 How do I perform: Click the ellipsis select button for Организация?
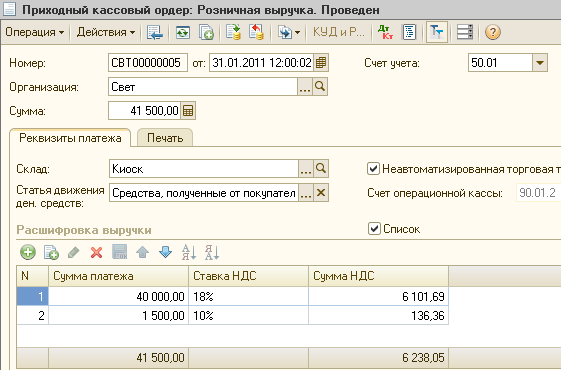click(x=305, y=87)
